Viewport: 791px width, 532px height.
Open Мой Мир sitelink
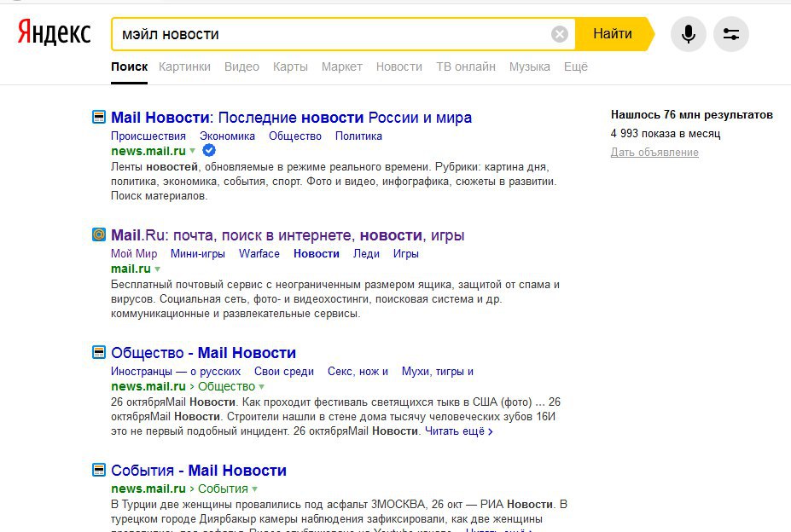(134, 254)
